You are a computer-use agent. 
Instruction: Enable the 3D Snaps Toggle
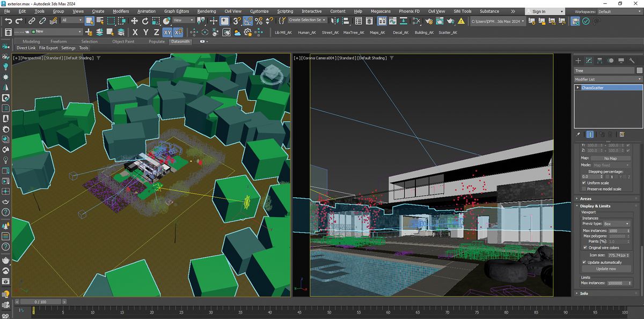tap(237, 20)
